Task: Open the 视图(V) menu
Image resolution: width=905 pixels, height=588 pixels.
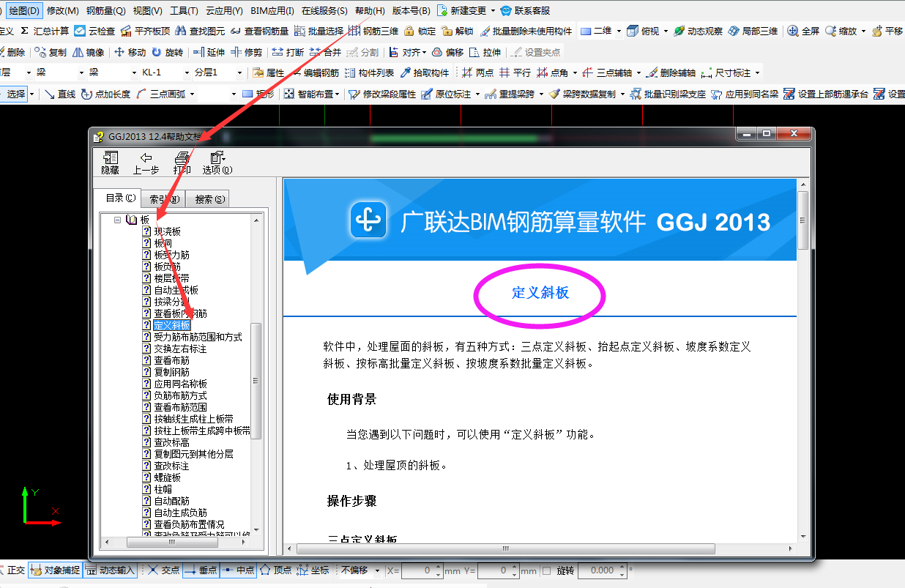Action: pos(148,11)
